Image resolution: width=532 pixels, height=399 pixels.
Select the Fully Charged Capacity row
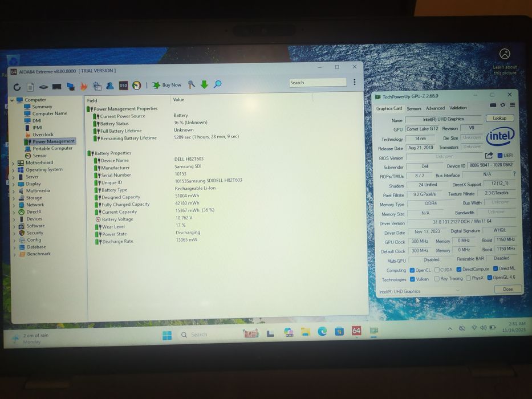click(x=125, y=204)
